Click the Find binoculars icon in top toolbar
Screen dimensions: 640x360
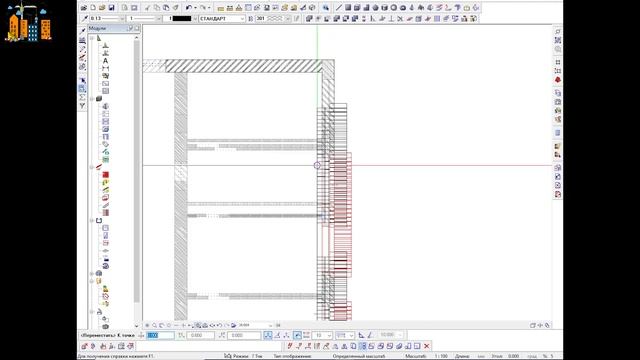[x=326, y=8]
